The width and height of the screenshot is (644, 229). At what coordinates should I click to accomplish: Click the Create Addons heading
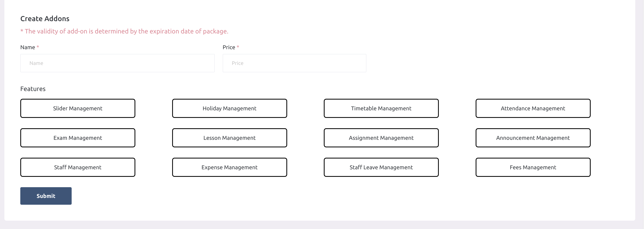[45, 19]
